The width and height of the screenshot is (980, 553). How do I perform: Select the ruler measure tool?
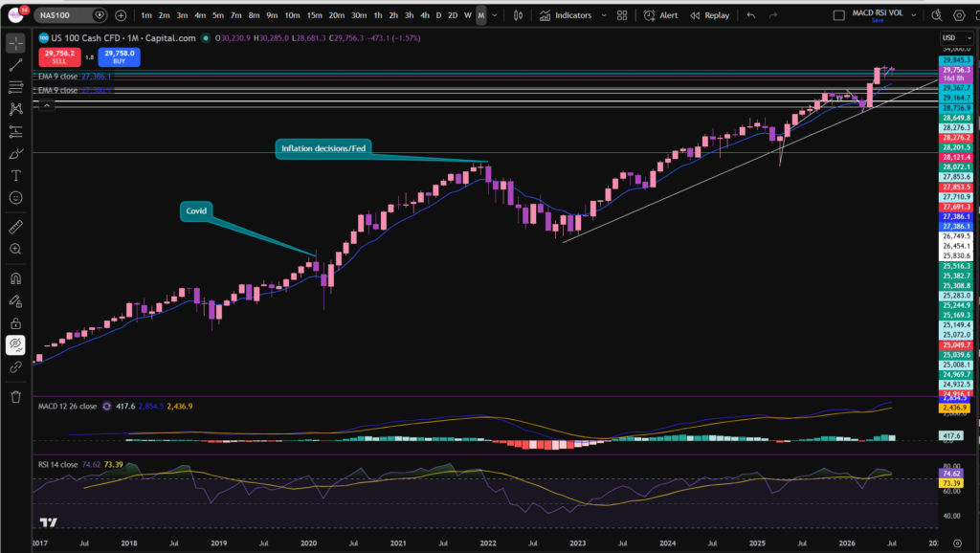[x=15, y=227]
